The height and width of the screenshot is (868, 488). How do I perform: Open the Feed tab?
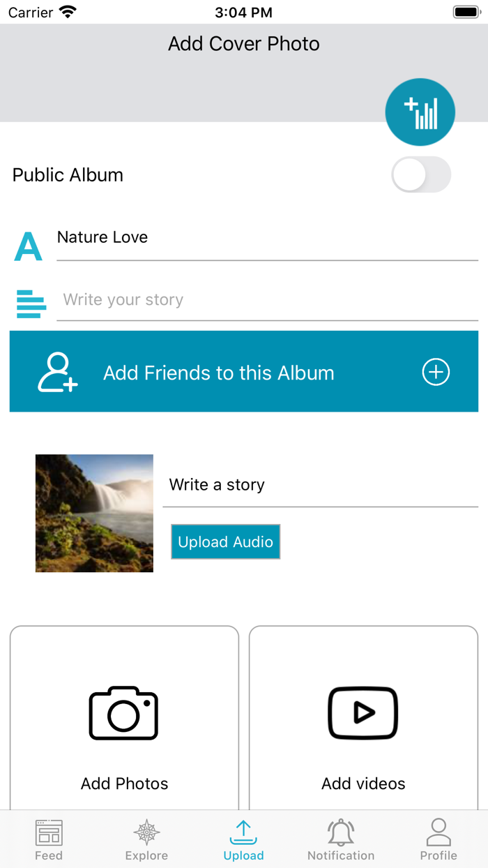point(49,840)
